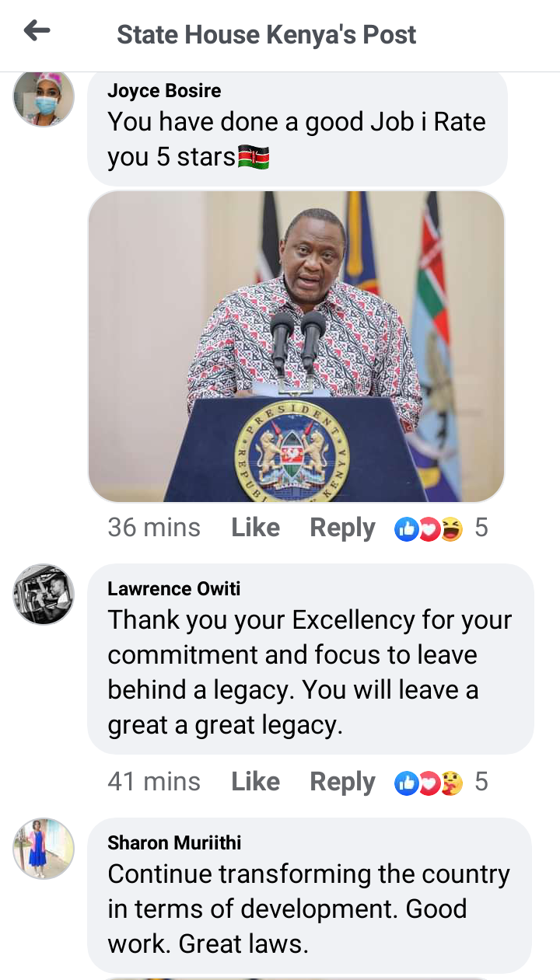Like Joyce Bosire's comment
This screenshot has width=560, height=980.
pyautogui.click(x=255, y=528)
